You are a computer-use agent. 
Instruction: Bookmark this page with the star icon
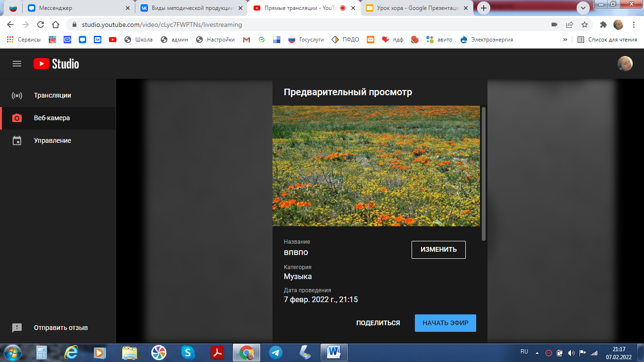585,25
